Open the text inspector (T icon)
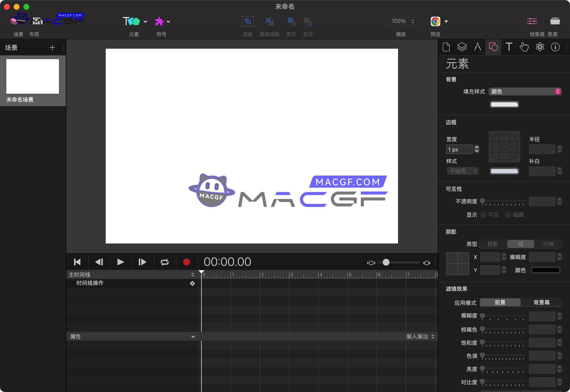The width and height of the screenshot is (570, 392). 509,47
